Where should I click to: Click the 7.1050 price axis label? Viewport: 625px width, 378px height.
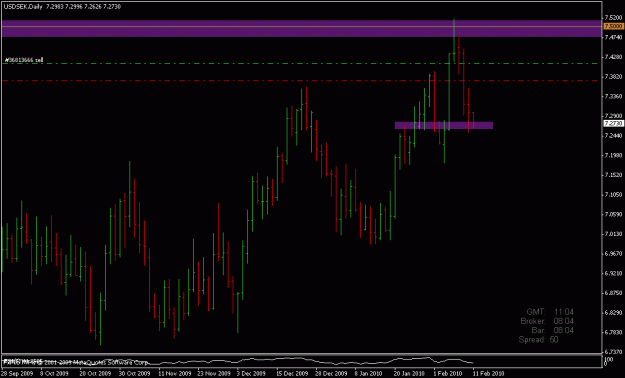pos(613,195)
